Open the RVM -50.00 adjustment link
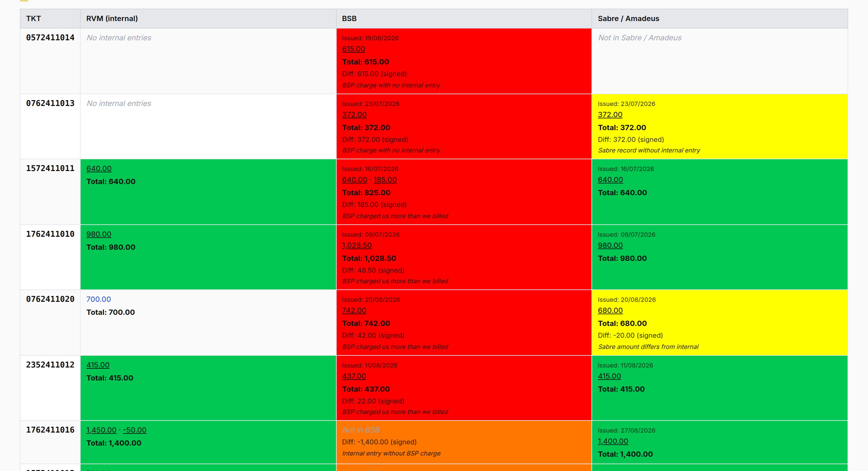This screenshot has width=868, height=471. pos(135,430)
